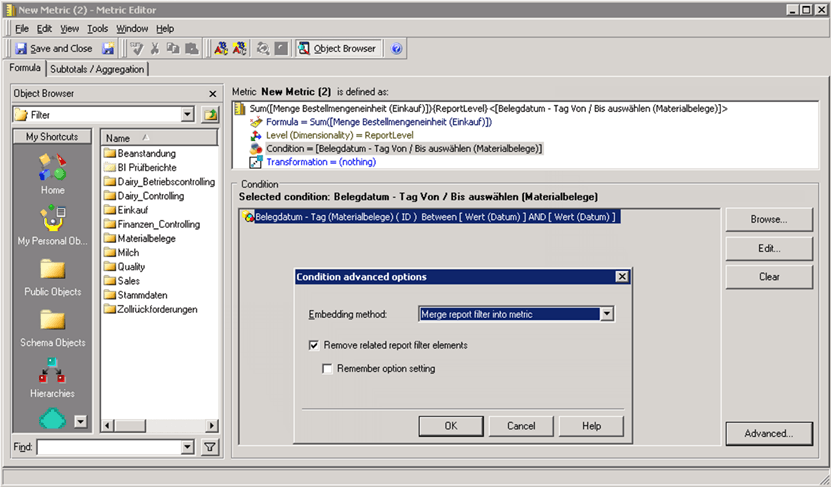The height and width of the screenshot is (487, 831).
Task: Click the Cut scissors icon
Action: pyautogui.click(x=155, y=49)
